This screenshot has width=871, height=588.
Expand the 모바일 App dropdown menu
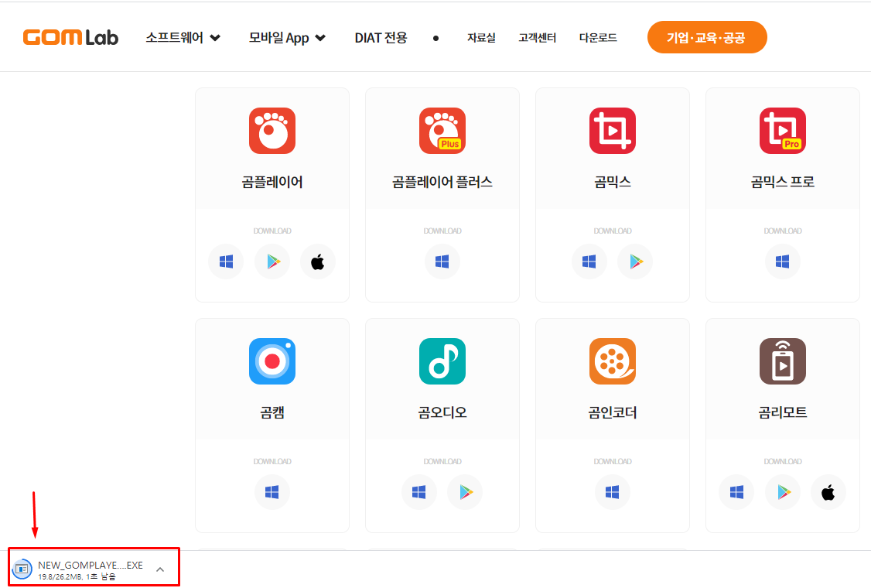pyautogui.click(x=287, y=38)
